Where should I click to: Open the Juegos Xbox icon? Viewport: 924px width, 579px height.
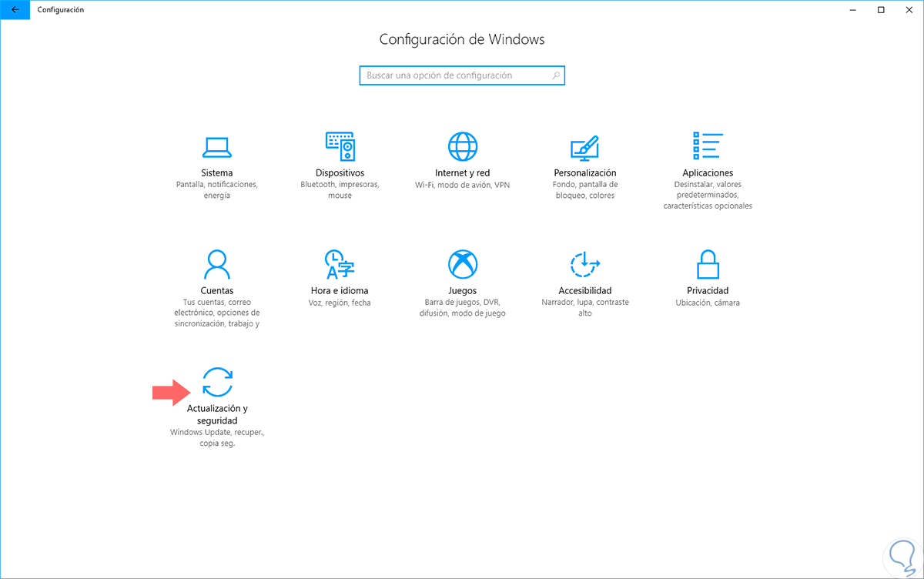463,264
